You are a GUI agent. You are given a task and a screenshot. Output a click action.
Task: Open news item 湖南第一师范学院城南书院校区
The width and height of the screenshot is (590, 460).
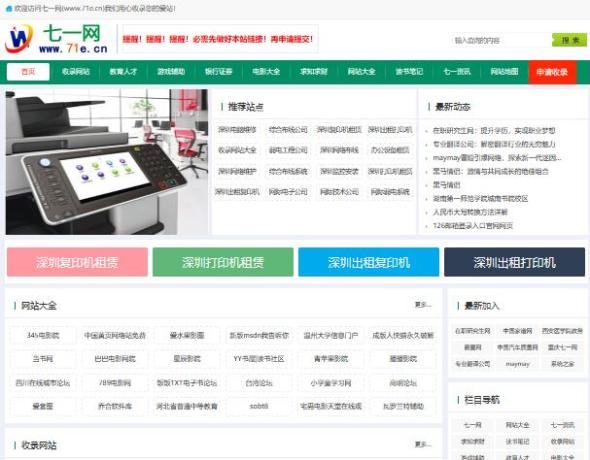coord(480,198)
